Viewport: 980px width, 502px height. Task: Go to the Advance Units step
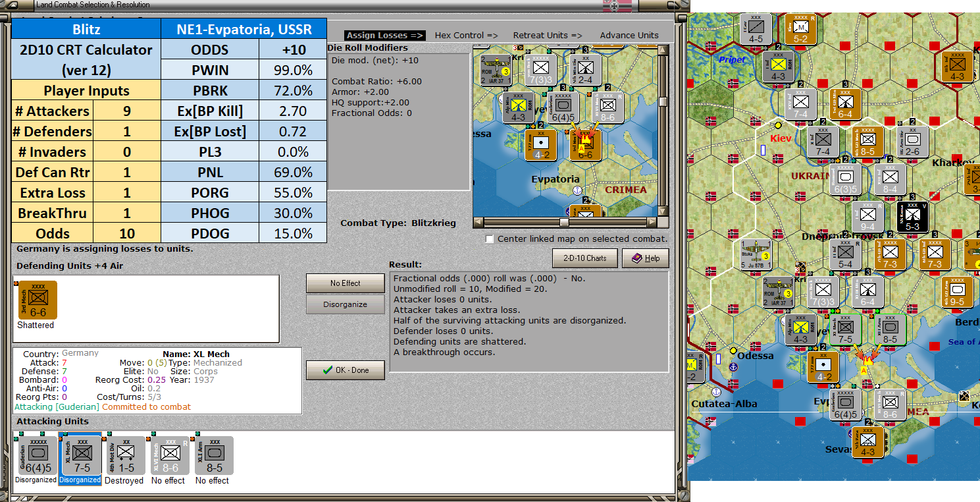629,35
